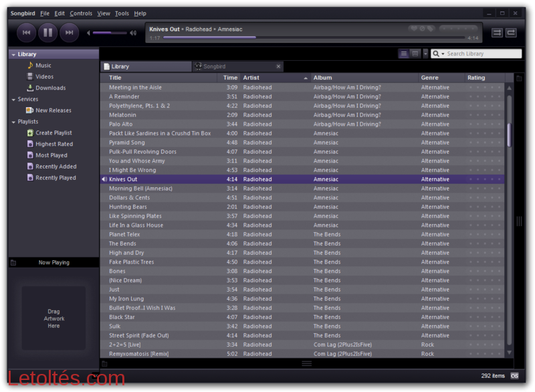535x392 pixels.
Task: Open the Controls menu
Action: [x=81, y=13]
